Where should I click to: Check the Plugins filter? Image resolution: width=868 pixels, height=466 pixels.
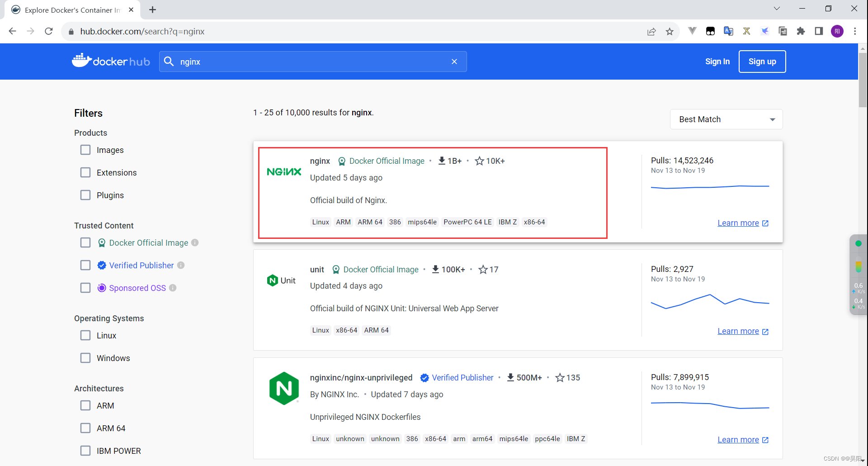click(x=85, y=195)
